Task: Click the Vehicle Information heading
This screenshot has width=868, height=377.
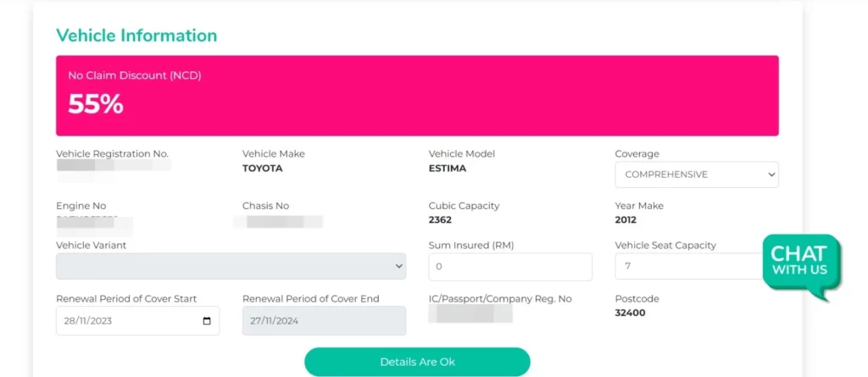Action: tap(136, 36)
